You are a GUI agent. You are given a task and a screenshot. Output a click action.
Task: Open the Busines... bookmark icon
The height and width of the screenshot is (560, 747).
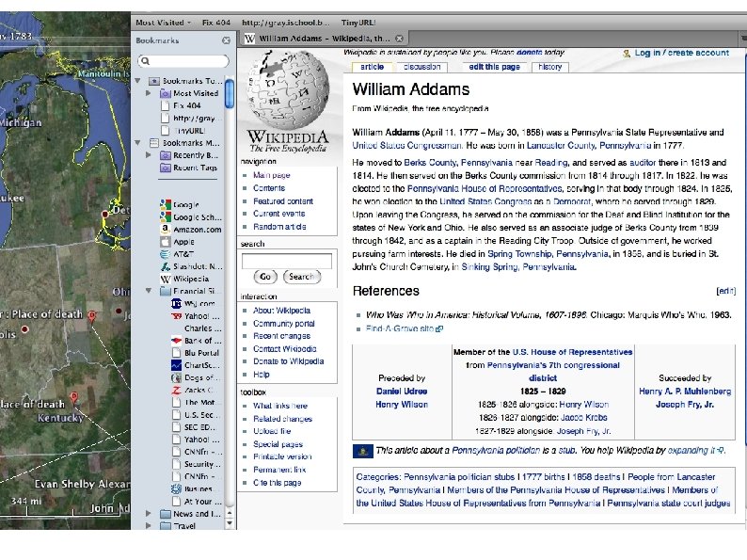click(176, 489)
